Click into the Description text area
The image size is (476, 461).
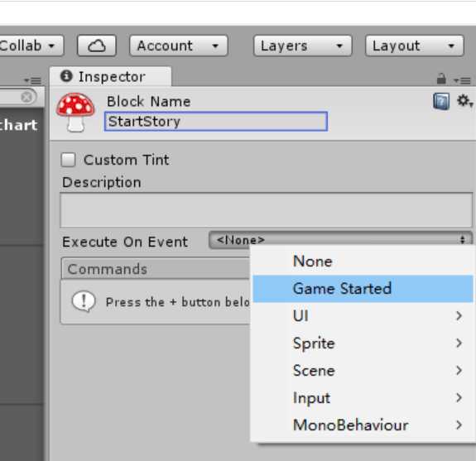[267, 210]
